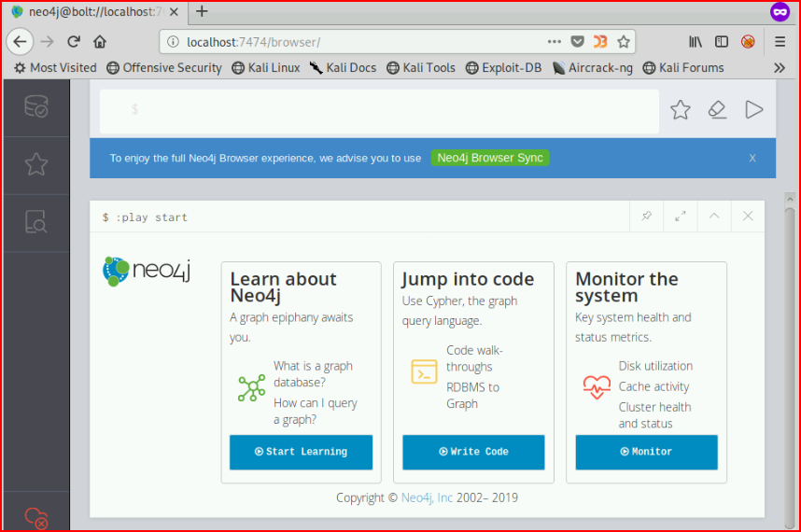Go forward with the browser forward arrow
801x532 pixels.
(47, 42)
